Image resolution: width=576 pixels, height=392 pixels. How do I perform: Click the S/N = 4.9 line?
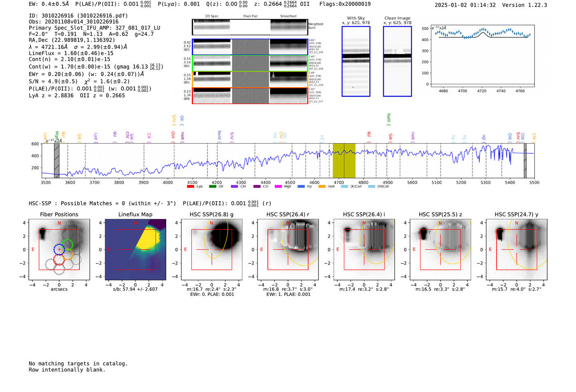tap(79, 81)
